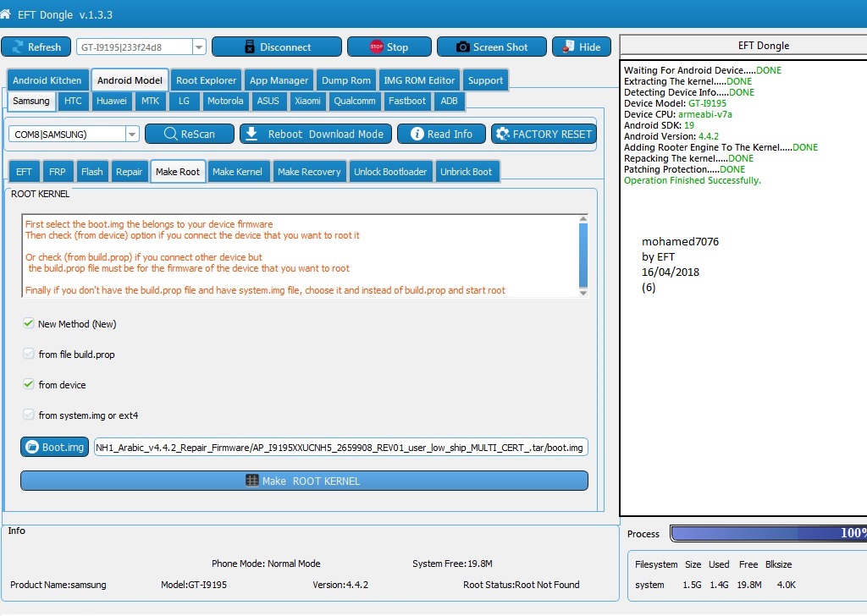Select the MTK brand tab
Screen dimensions: 867x616
pos(150,101)
